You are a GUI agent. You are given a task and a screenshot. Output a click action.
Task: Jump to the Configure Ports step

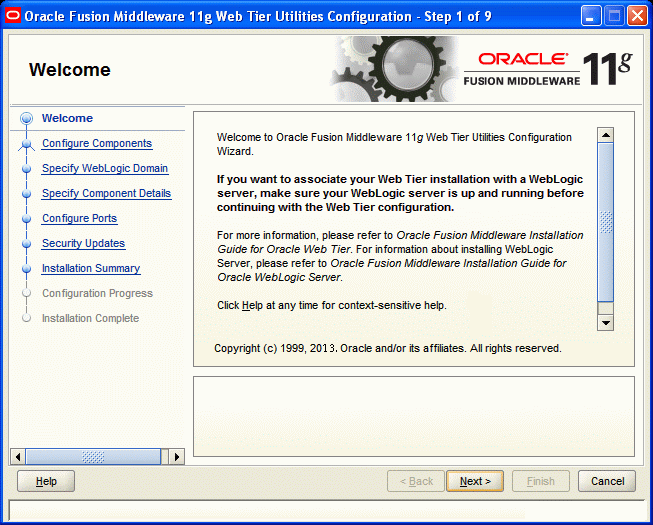tap(80, 218)
